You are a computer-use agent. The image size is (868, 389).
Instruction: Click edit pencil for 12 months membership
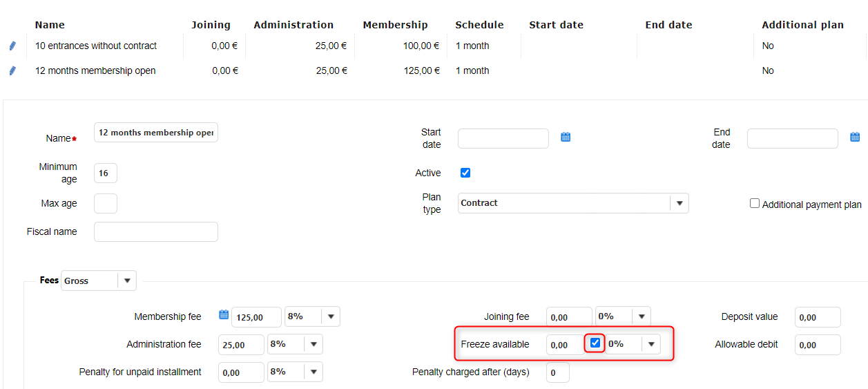[12, 70]
